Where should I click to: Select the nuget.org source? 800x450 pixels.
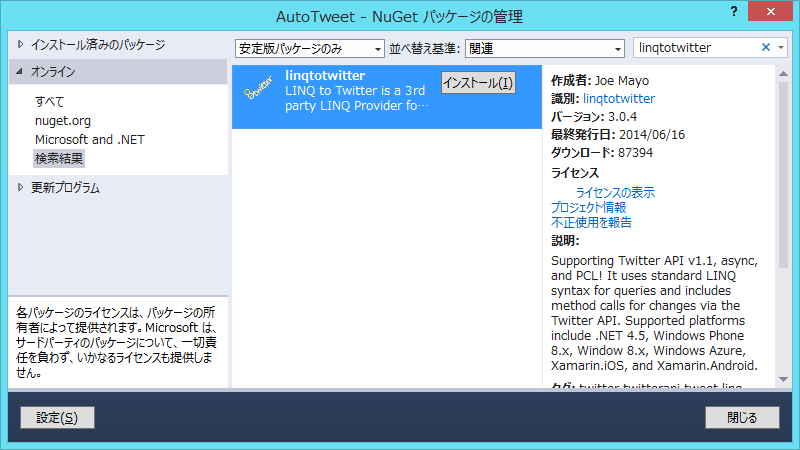63,120
